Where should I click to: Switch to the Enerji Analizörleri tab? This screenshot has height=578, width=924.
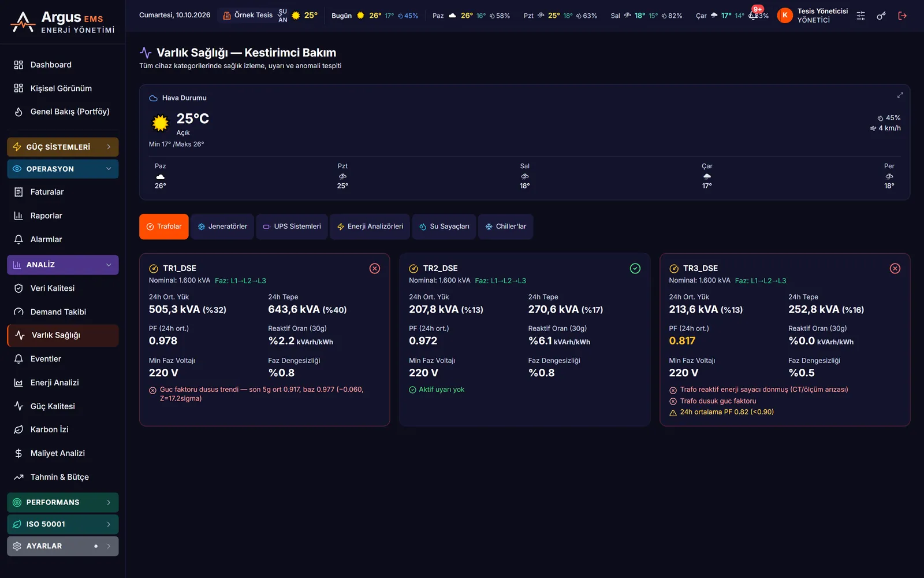[x=370, y=227]
